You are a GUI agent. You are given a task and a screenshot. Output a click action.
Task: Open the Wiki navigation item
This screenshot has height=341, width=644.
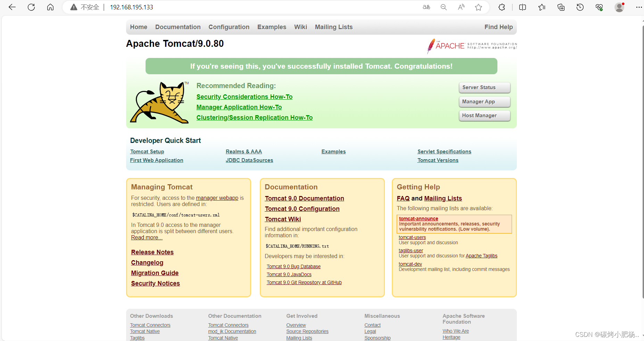pyautogui.click(x=300, y=27)
